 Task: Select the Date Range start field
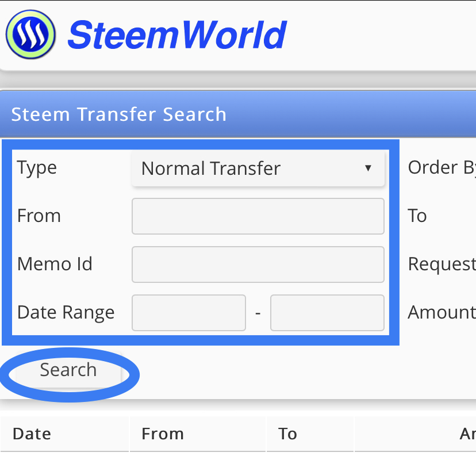tap(189, 313)
